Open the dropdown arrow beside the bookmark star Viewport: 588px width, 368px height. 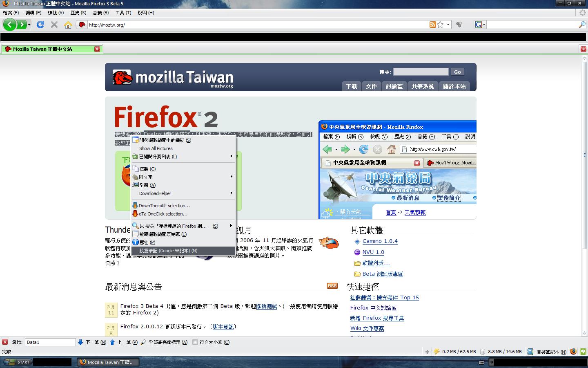(448, 25)
